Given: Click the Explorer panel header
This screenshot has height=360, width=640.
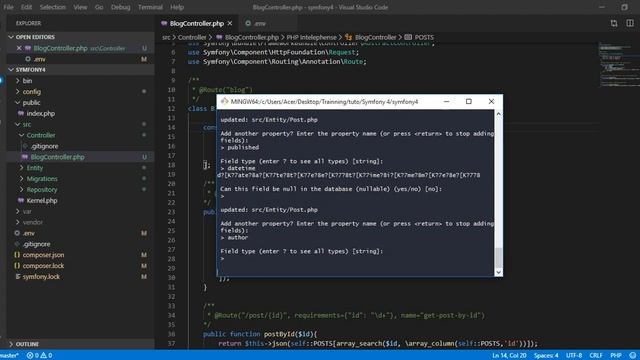Looking at the screenshot, I should click(29, 23).
